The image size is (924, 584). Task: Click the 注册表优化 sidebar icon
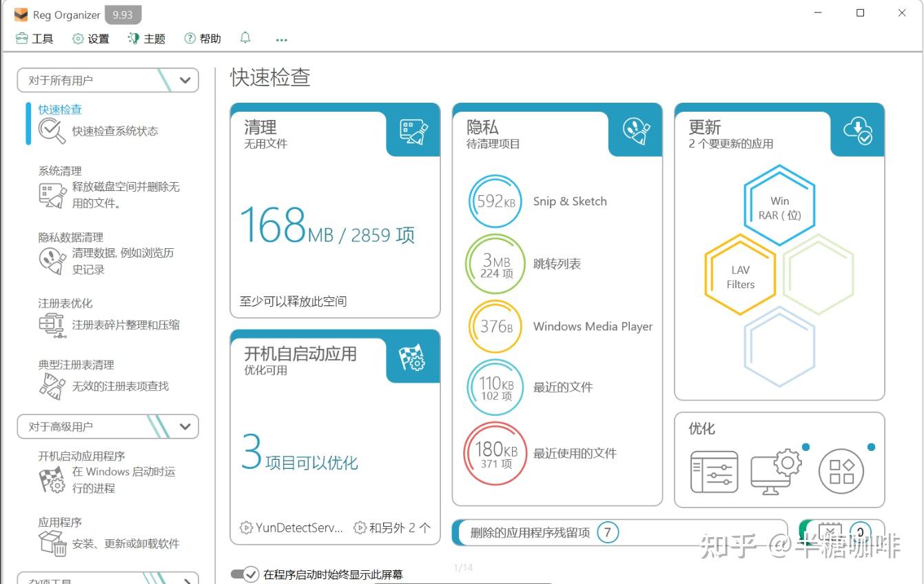point(52,324)
